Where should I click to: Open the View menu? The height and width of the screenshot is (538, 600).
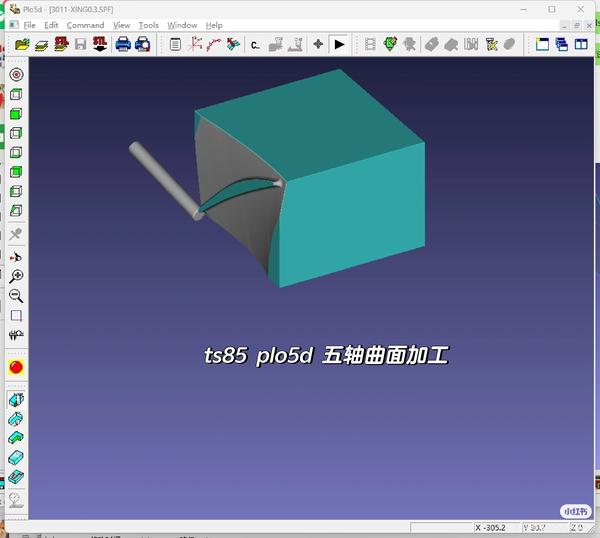121,25
